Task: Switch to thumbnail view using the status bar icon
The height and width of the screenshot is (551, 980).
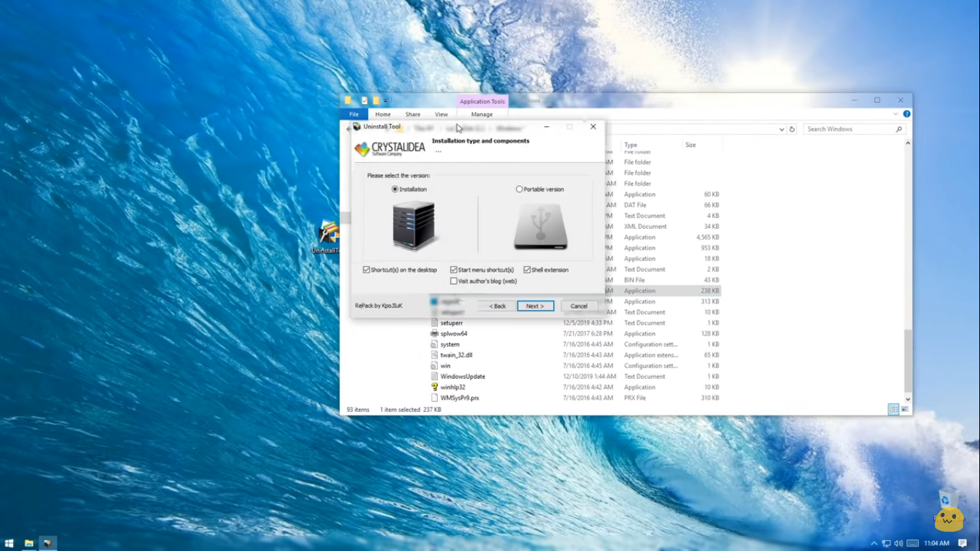Action: (x=904, y=409)
